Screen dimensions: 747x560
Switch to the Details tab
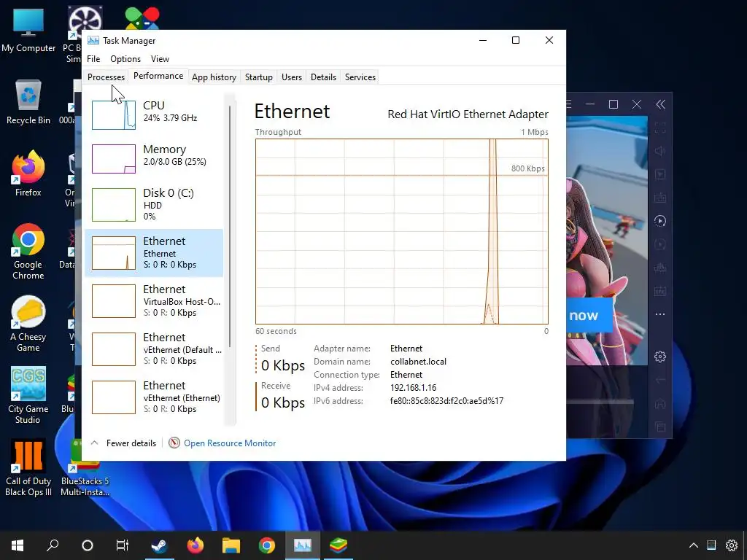point(323,77)
